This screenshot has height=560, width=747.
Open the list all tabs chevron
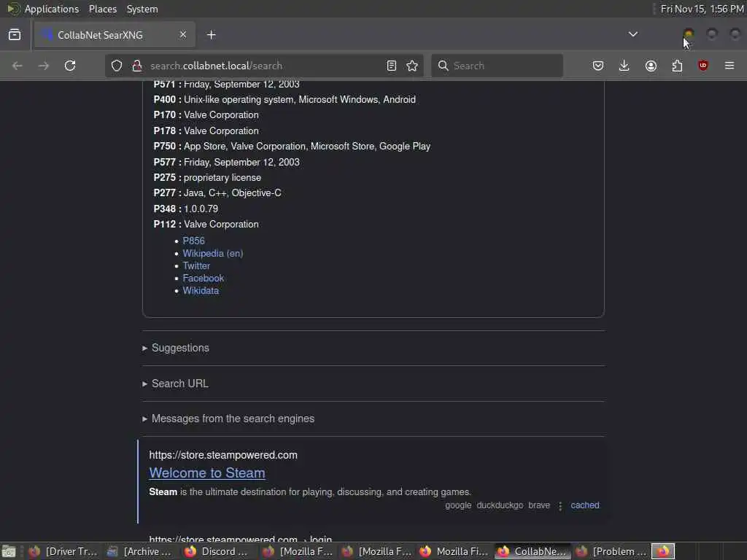pyautogui.click(x=633, y=34)
